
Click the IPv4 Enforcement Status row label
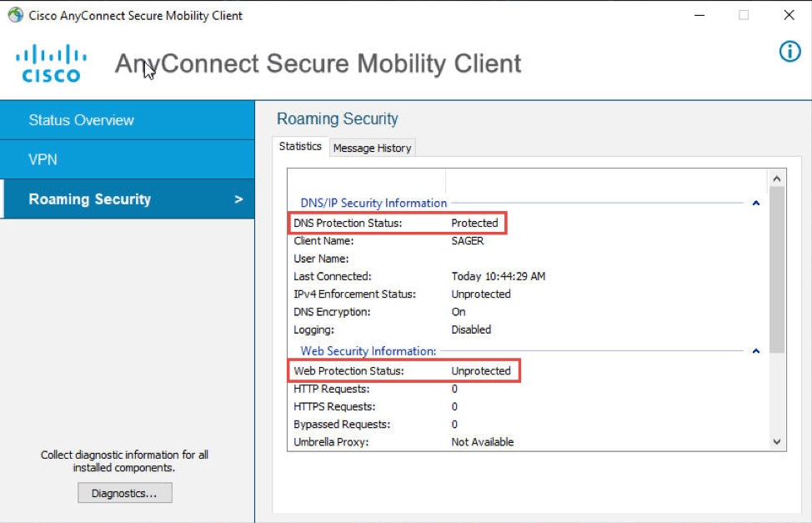pos(355,294)
